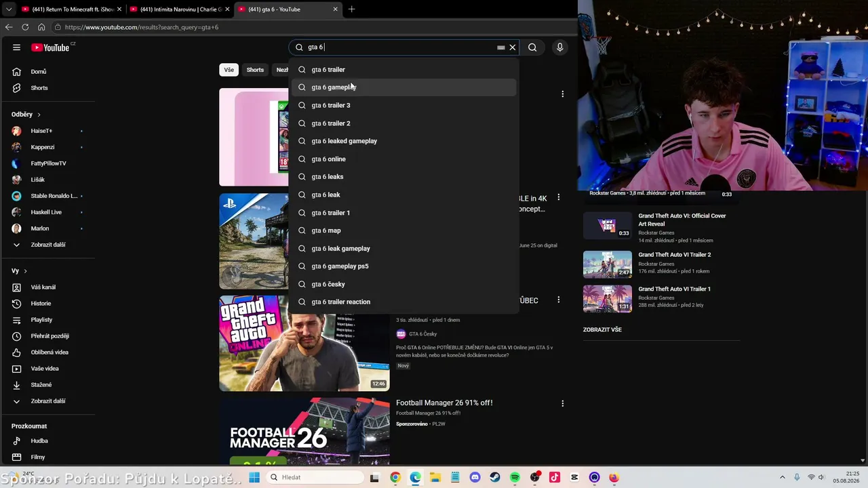
Task: Clear the search box with the X
Action: click(513, 47)
